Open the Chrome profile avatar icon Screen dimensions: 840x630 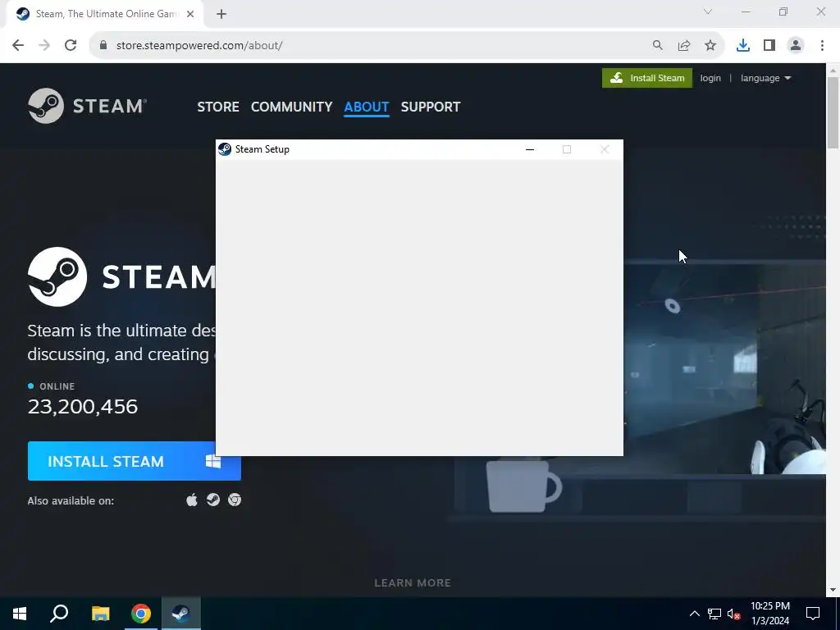click(x=796, y=46)
